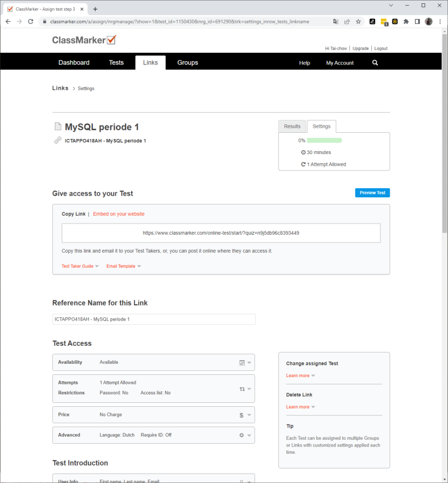Click the gear icon in Advanced row
The image size is (448, 483).
(x=241, y=435)
